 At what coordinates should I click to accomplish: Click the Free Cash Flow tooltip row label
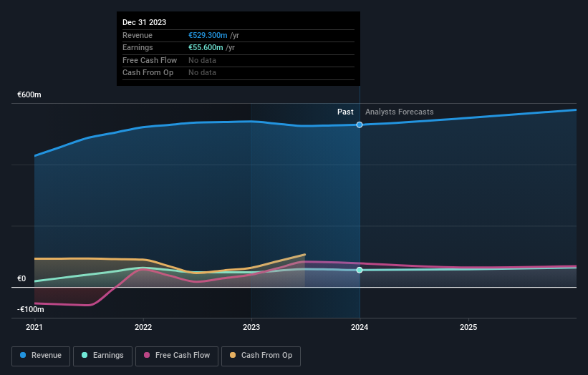[x=150, y=60]
